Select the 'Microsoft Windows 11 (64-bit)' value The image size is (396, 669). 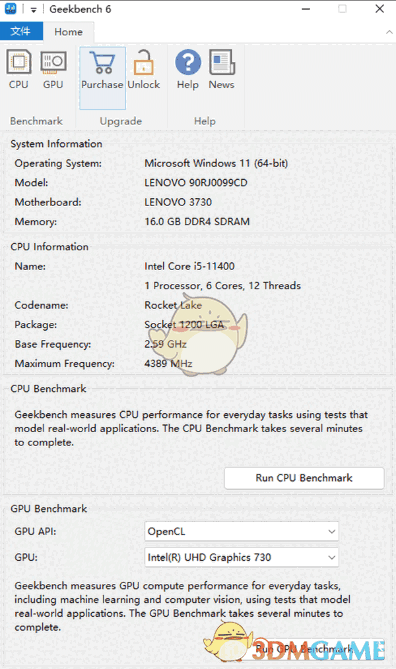[216, 163]
